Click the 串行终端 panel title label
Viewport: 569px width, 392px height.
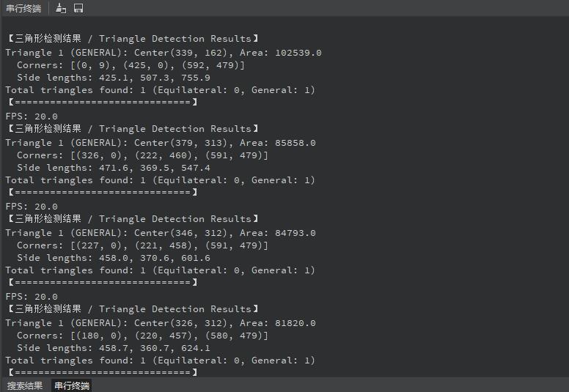tap(23, 8)
